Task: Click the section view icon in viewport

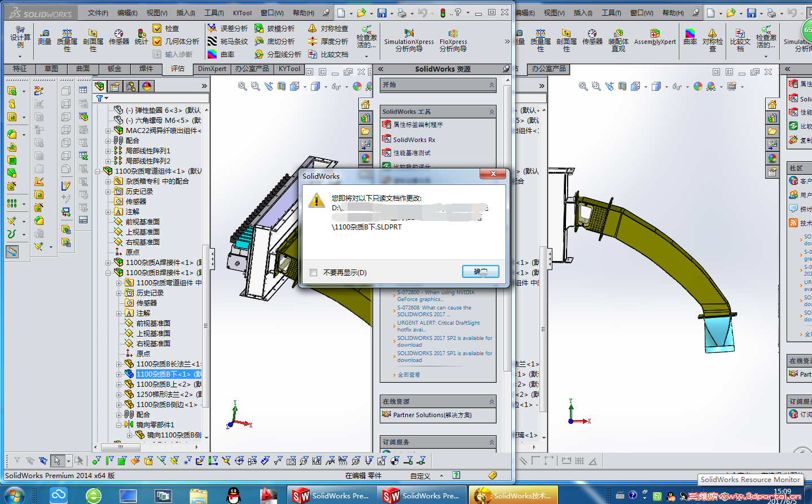Action: tap(282, 86)
